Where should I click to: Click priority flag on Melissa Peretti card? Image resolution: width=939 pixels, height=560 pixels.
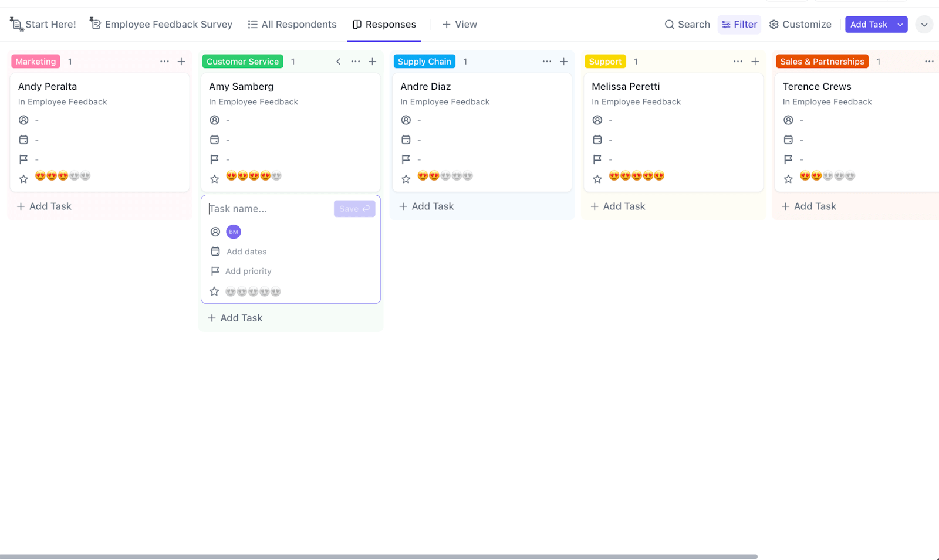[597, 159]
